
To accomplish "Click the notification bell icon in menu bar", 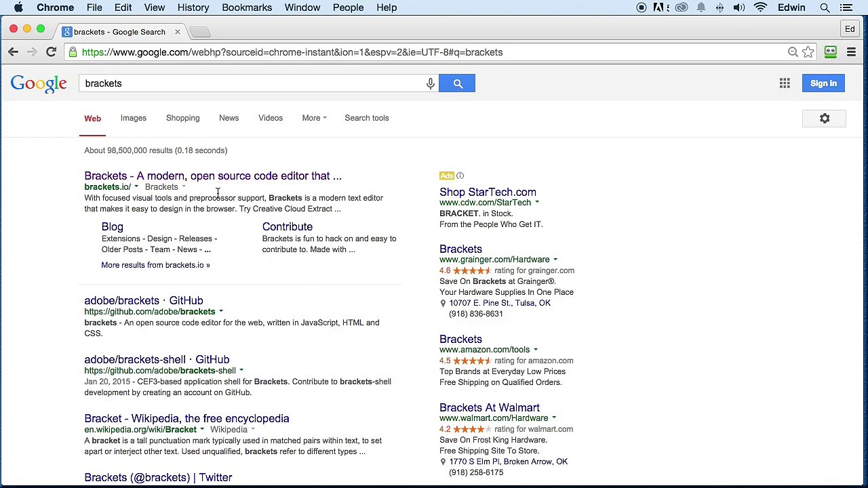I will coord(701,7).
